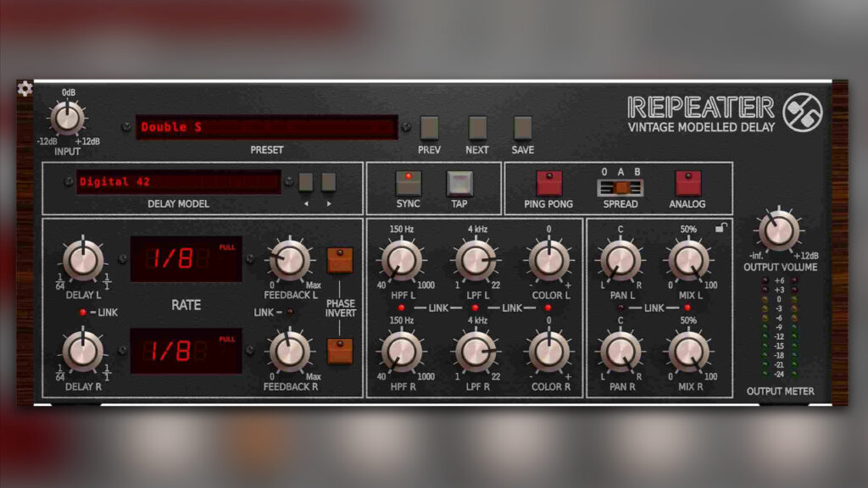Viewport: 868px width, 488px height.
Task: Click the Delay L rate display 1/8
Action: (x=186, y=259)
